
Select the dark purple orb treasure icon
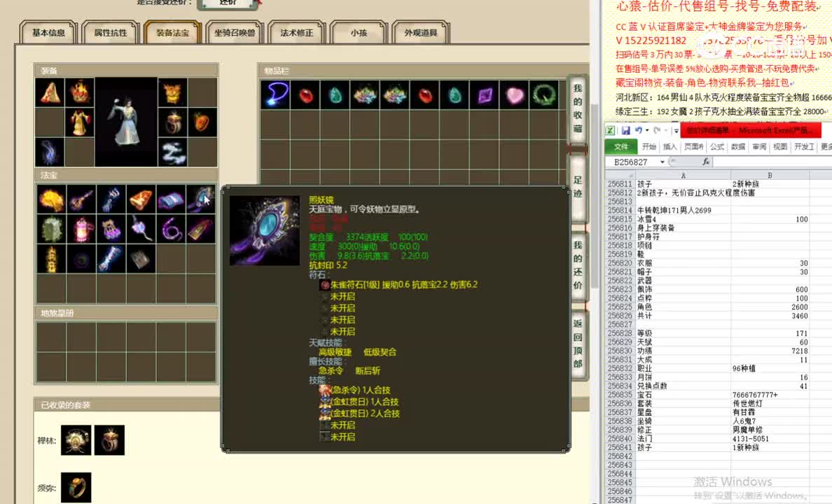(81, 259)
